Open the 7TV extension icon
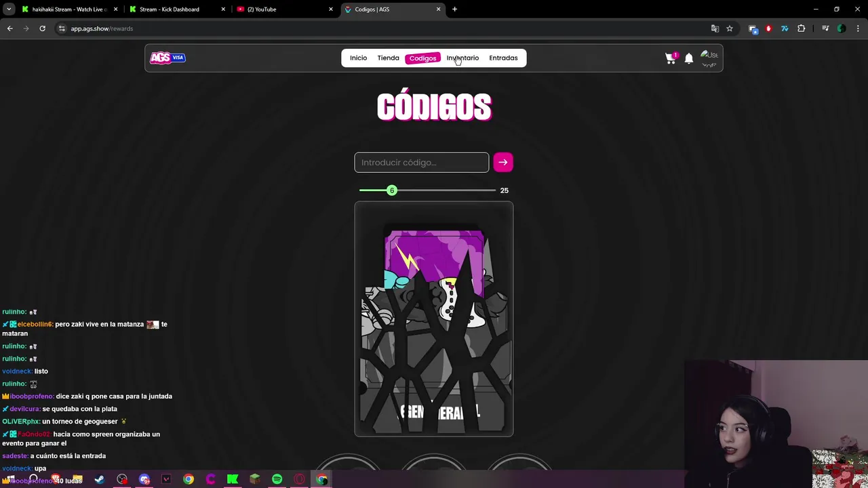This screenshot has height=488, width=868. click(785, 28)
